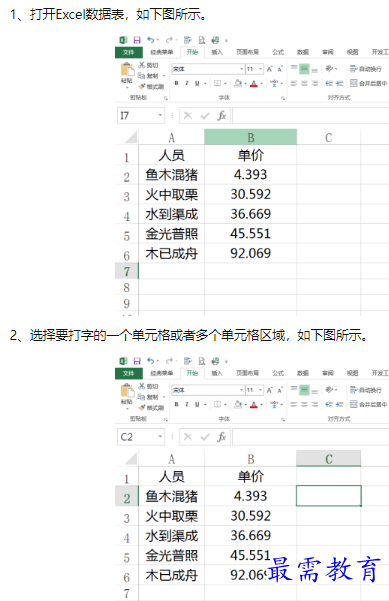389x601 pixels.
Task: Click confirm checkmark beside name box I7
Action: click(205, 116)
